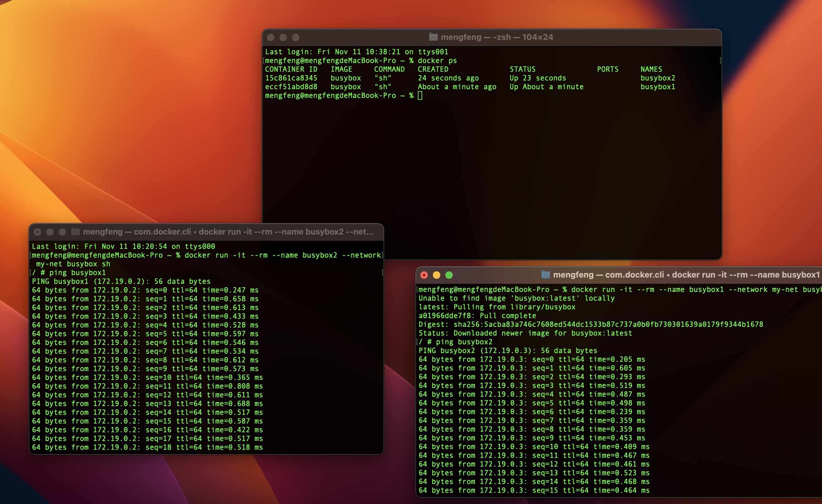Click the seq=1 time=0.605 ms ping line

point(532,368)
